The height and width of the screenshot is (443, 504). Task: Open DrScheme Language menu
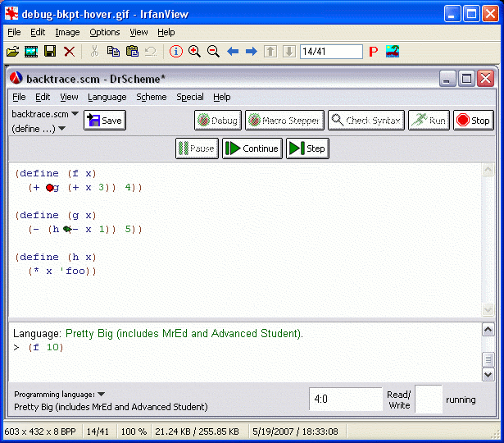tap(107, 97)
